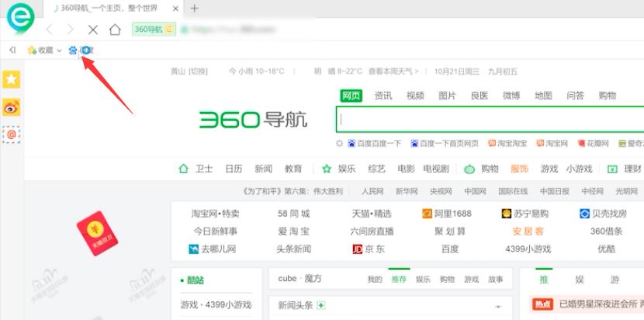Image resolution: width=644 pixels, height=320 pixels.
Task: Click the red envelope promotion
Action: tap(97, 233)
